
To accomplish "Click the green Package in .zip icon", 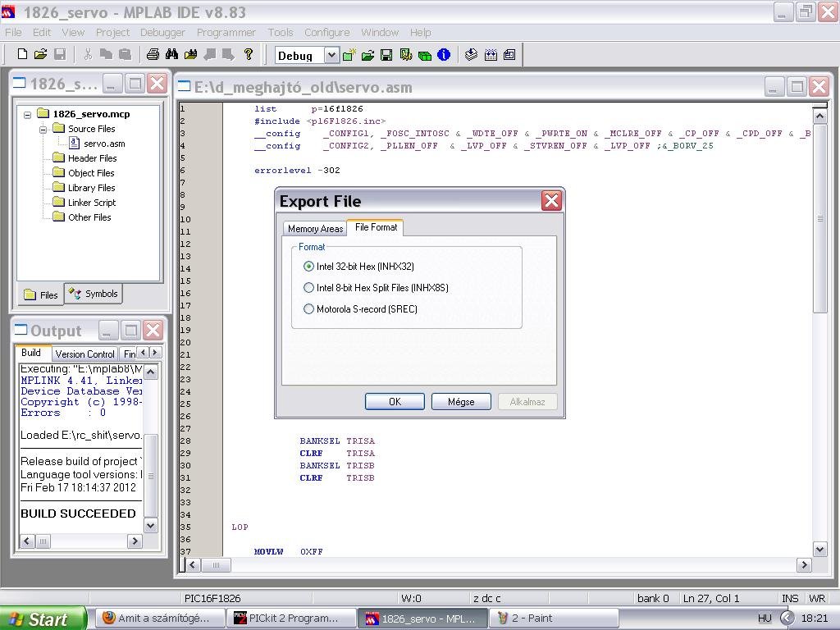I will 425,55.
